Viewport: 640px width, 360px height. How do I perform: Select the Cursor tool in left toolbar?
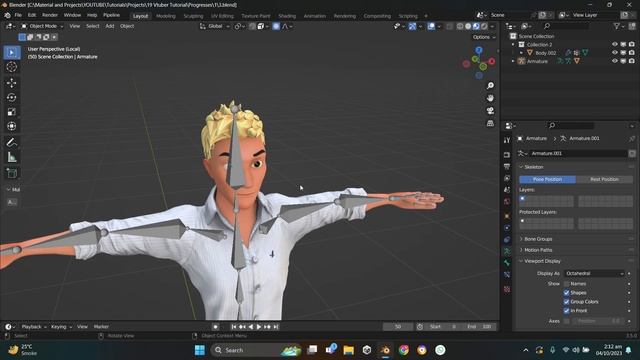(11, 67)
